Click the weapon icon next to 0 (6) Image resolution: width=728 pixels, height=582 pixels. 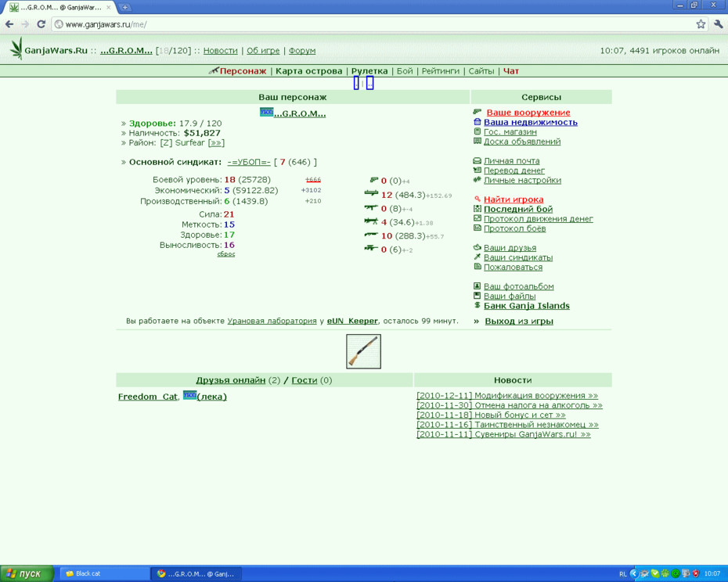click(x=371, y=248)
